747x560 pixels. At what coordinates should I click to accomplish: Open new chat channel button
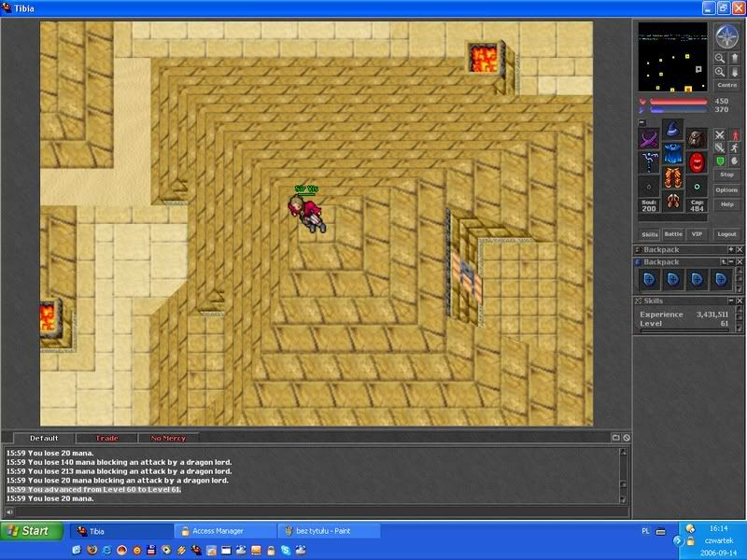[615, 437]
